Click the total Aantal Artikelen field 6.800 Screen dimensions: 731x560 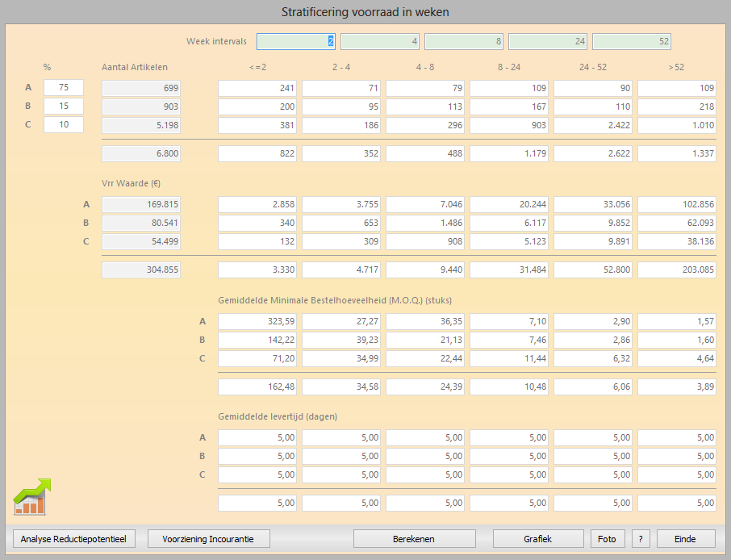tap(141, 154)
